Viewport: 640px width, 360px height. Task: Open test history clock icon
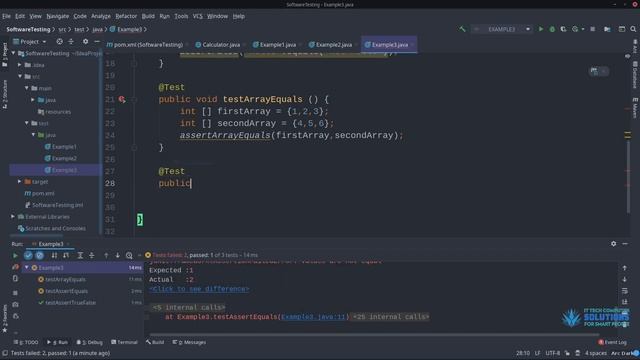point(129,256)
